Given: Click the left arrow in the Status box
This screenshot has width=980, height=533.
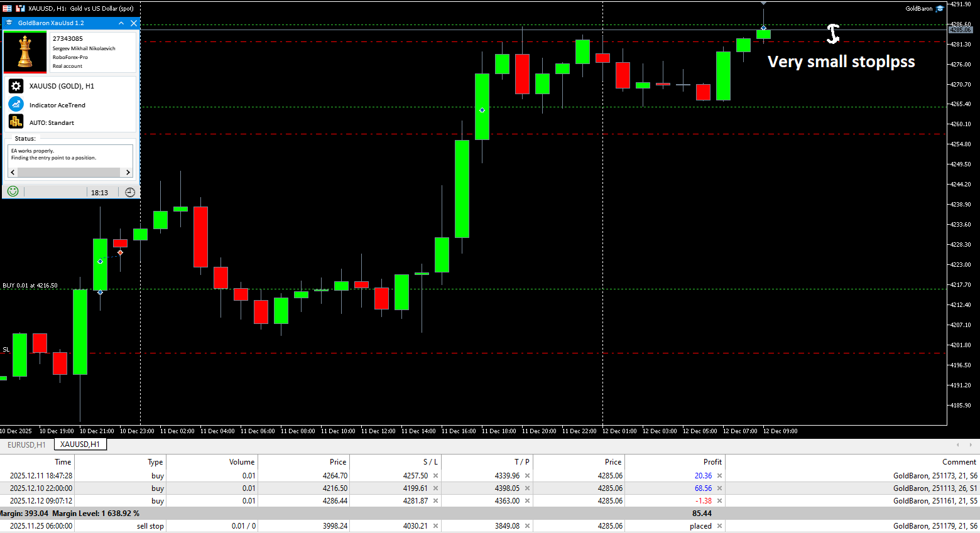Looking at the screenshot, I should click(x=13, y=172).
